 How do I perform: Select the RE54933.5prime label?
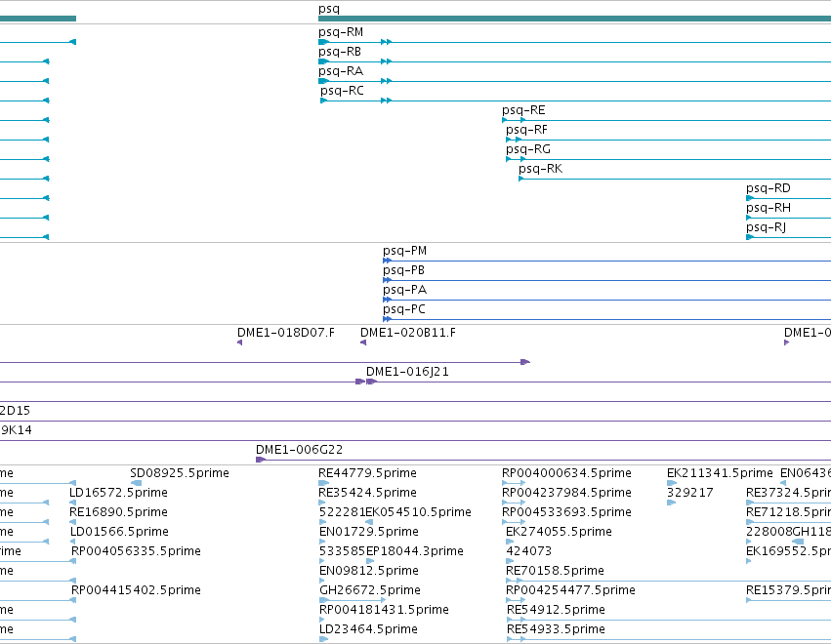click(x=556, y=629)
